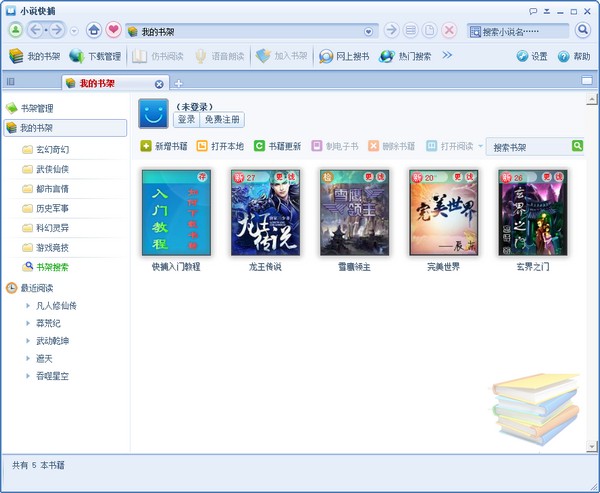Viewport: 600px width, 493px height.
Task: Select the 快捕入门教程 book cover
Action: pos(176,213)
